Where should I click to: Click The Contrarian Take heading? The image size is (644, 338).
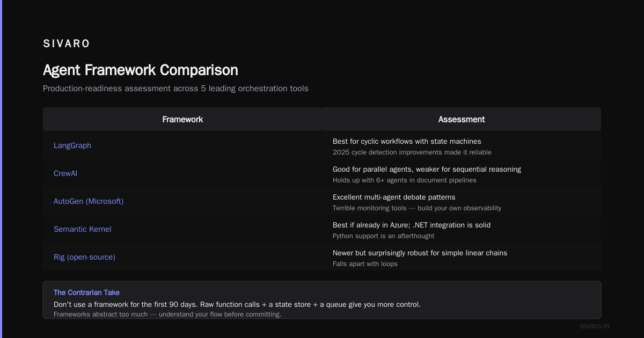point(86,292)
